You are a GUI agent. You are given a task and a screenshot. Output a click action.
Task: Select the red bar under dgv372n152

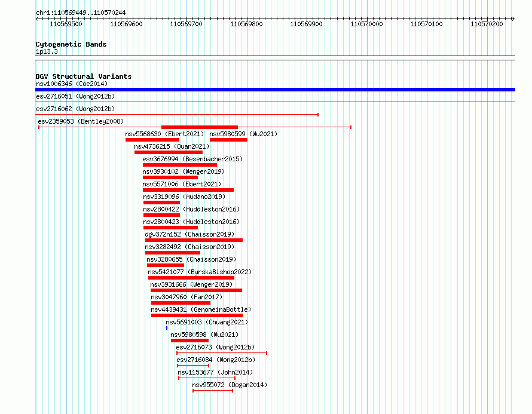tap(194, 240)
